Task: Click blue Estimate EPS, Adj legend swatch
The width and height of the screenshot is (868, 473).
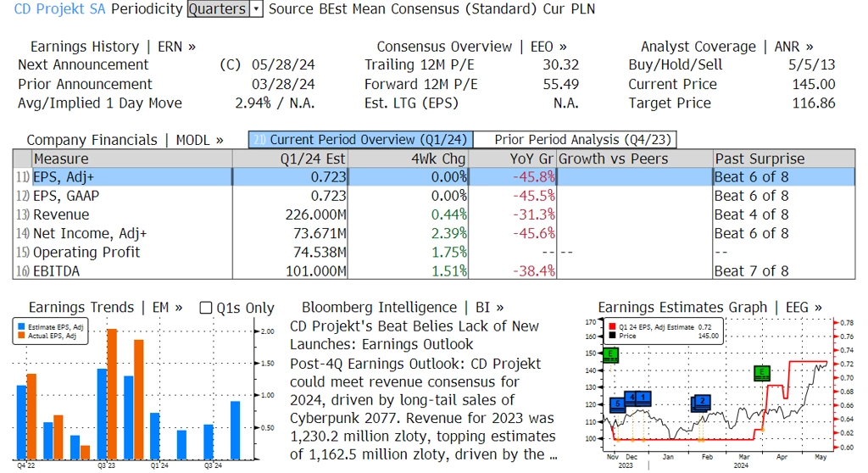Action: point(21,327)
